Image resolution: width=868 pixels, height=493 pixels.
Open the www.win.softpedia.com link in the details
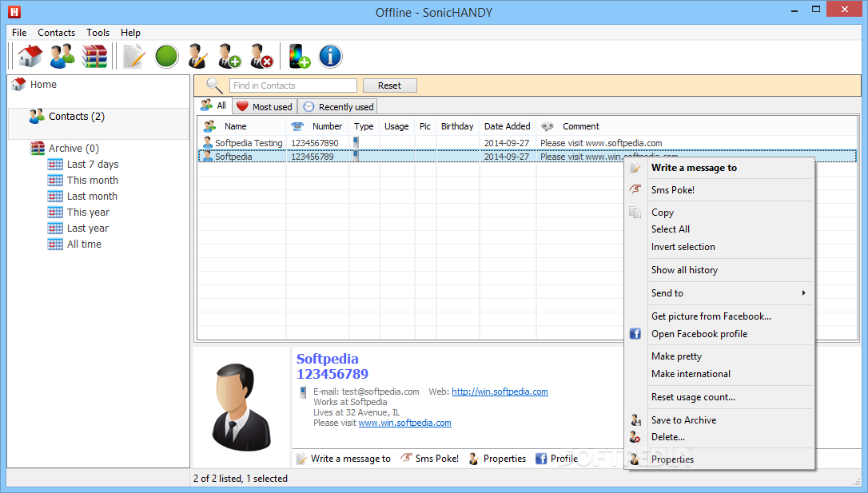click(x=404, y=423)
